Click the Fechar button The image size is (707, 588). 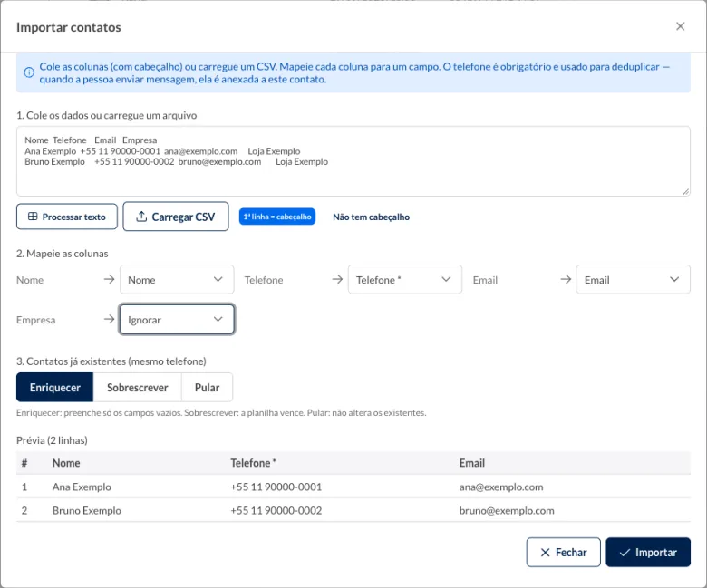(x=563, y=552)
